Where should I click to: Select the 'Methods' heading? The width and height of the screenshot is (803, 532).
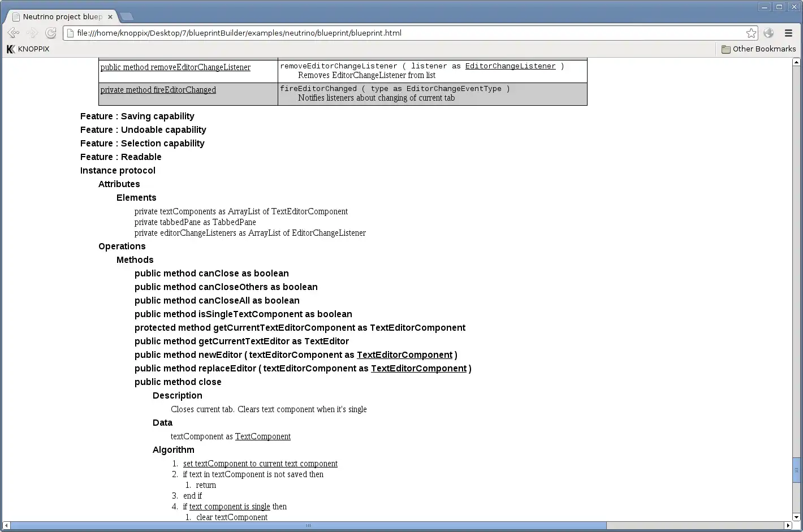135,260
